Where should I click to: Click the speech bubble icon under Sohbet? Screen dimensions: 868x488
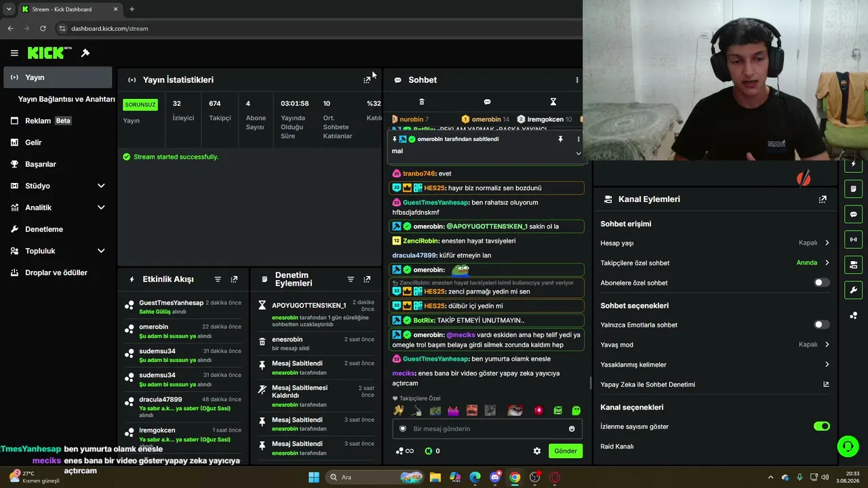(487, 102)
